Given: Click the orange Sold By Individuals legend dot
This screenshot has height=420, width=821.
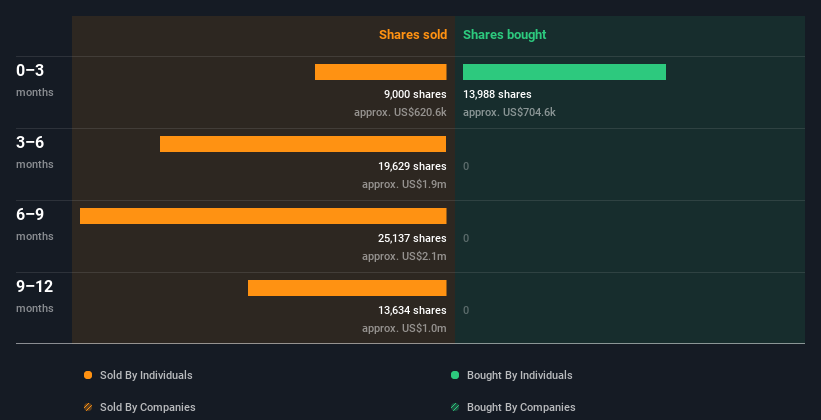Looking at the screenshot, I should (x=88, y=375).
